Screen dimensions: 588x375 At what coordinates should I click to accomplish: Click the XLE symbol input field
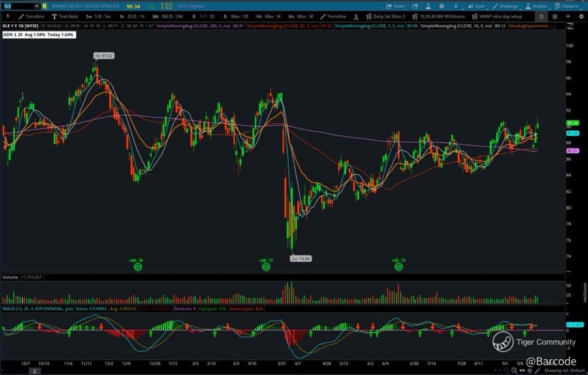point(18,6)
